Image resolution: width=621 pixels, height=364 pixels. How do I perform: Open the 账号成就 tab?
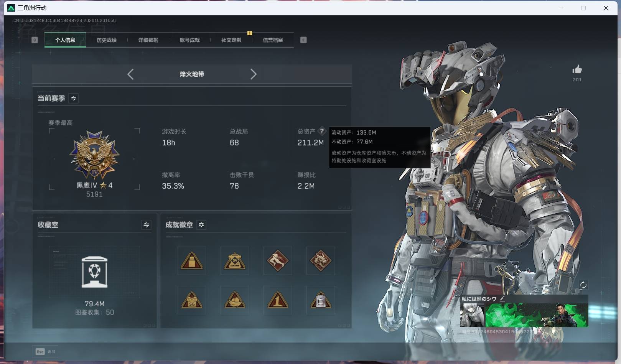click(189, 40)
